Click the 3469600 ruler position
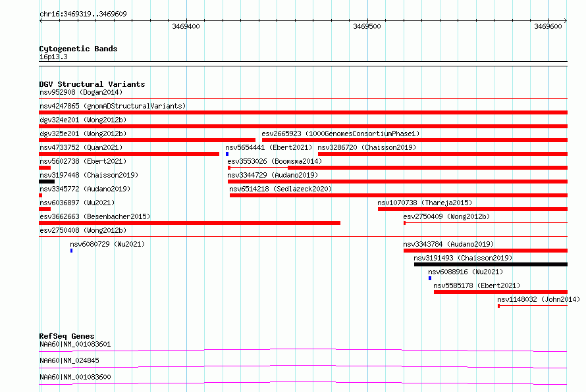This screenshot has height=392, width=586. tap(548, 26)
